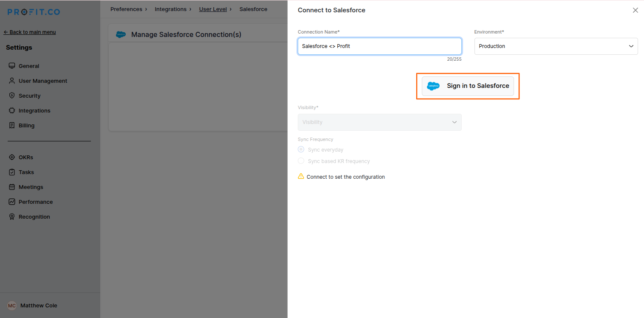Click Sign in to Salesforce button

468,86
